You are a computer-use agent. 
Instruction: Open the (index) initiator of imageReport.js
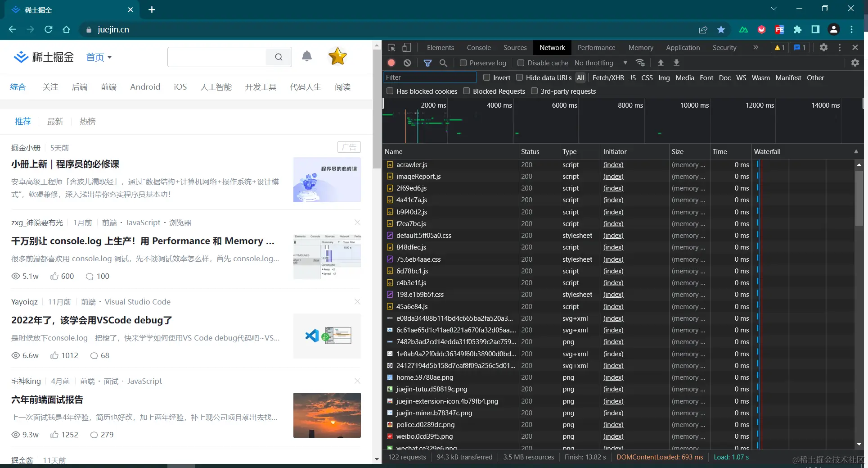[x=613, y=177]
